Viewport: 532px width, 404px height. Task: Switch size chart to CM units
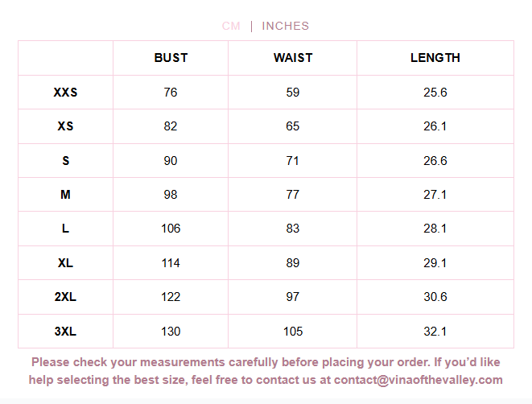click(231, 26)
